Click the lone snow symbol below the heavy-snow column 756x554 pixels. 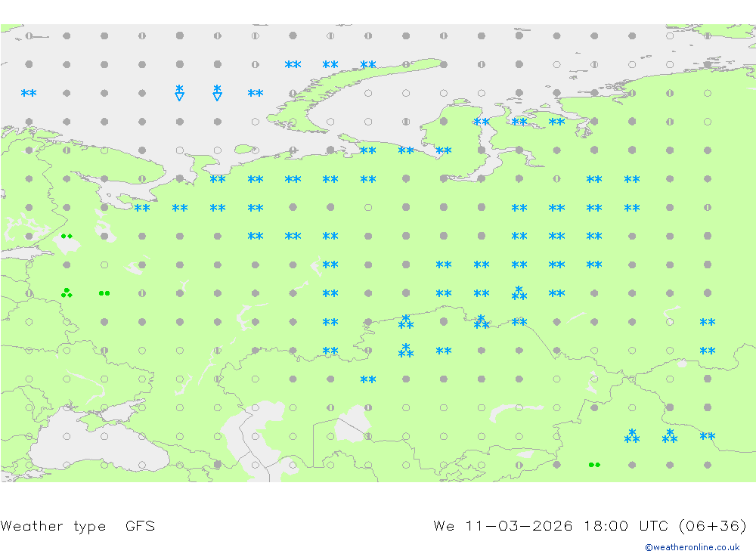(368, 379)
